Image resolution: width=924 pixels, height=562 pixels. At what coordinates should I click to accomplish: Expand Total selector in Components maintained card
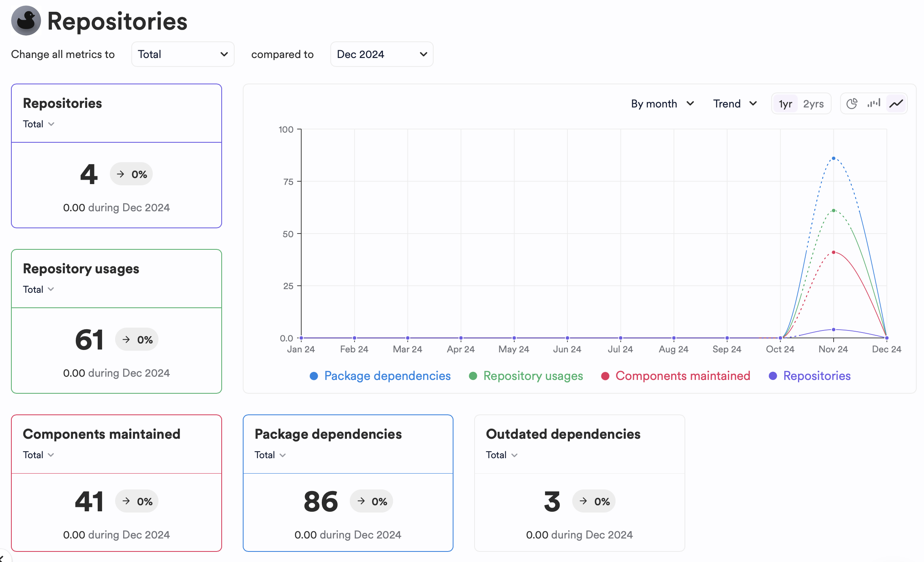(x=38, y=455)
